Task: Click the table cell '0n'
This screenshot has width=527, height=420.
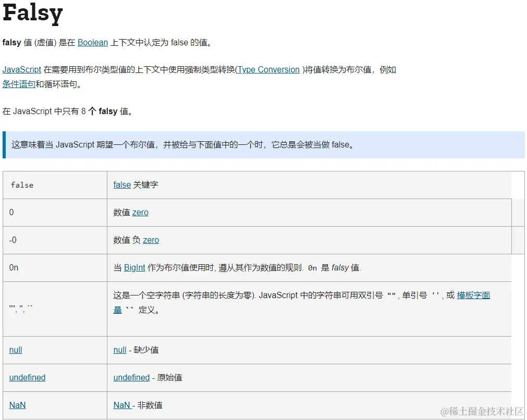Action: (x=55, y=268)
